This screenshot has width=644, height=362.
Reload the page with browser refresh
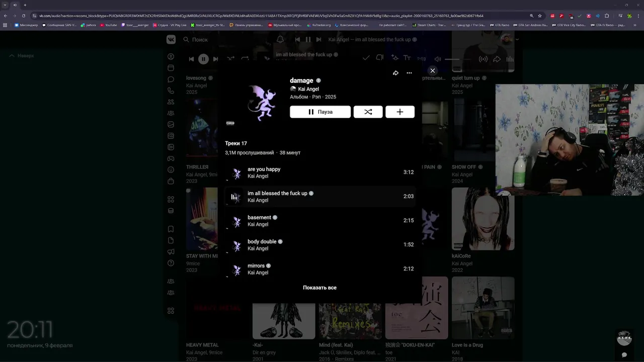point(23,16)
